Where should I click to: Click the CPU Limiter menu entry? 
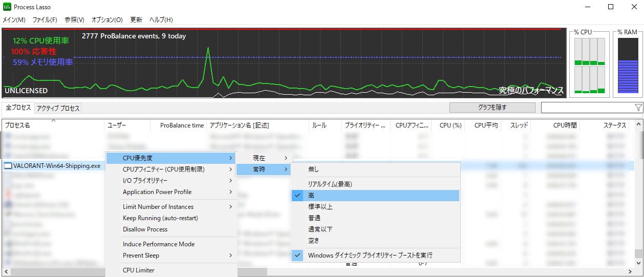tap(138, 270)
